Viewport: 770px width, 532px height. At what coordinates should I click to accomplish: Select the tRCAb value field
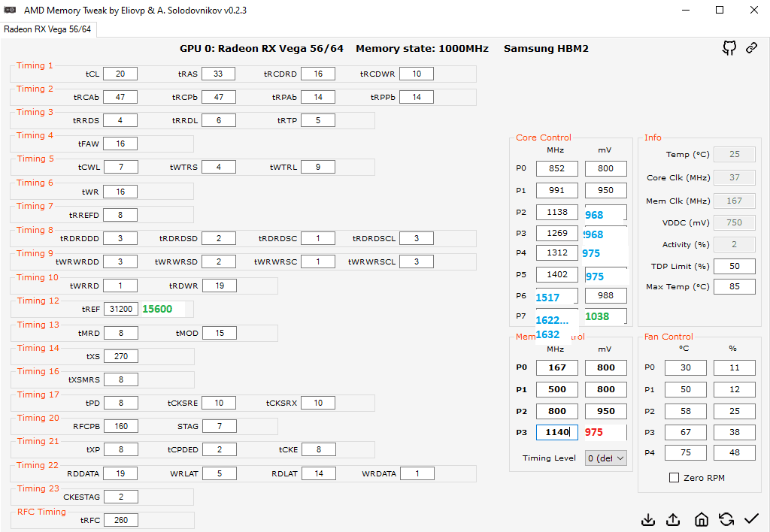click(x=120, y=97)
